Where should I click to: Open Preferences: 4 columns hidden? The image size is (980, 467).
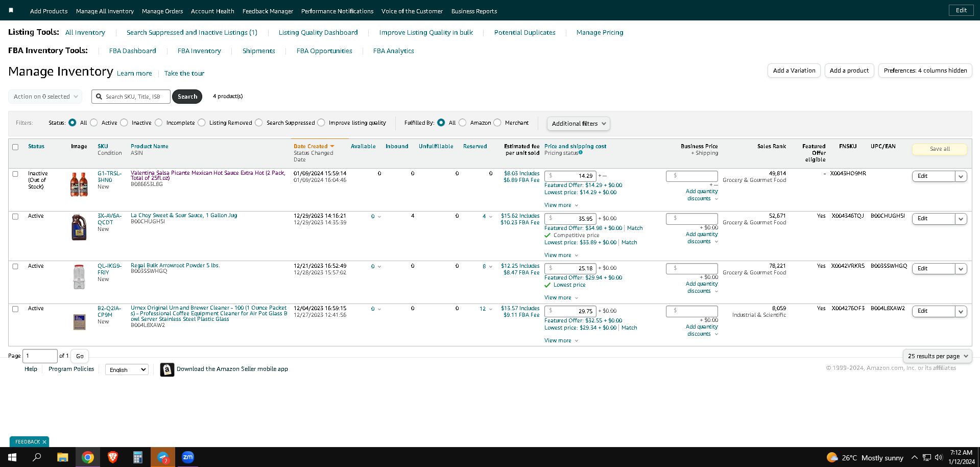coord(925,71)
